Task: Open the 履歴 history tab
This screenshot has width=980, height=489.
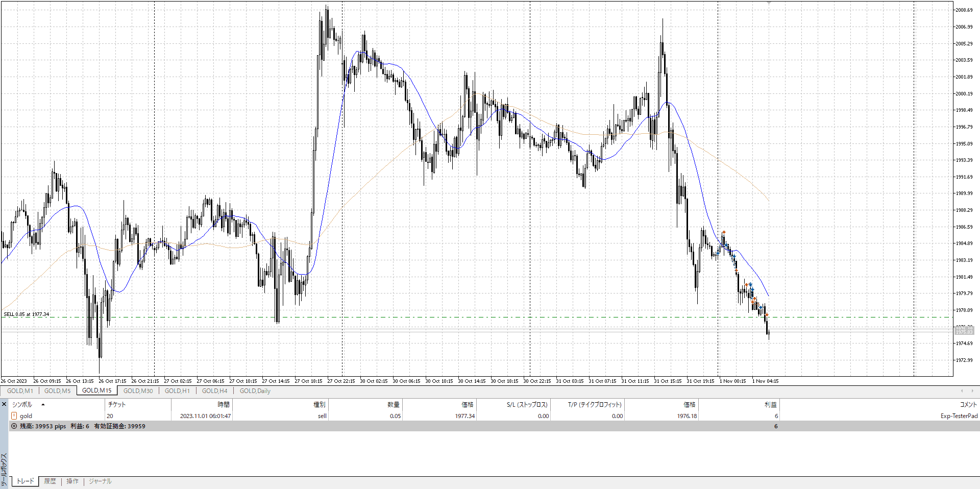Action: pyautogui.click(x=50, y=481)
